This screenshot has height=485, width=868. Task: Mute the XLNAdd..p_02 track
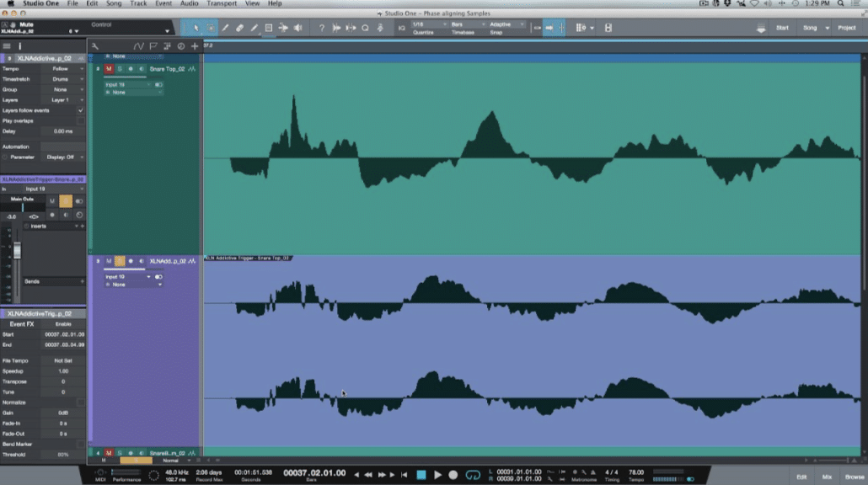(x=109, y=261)
